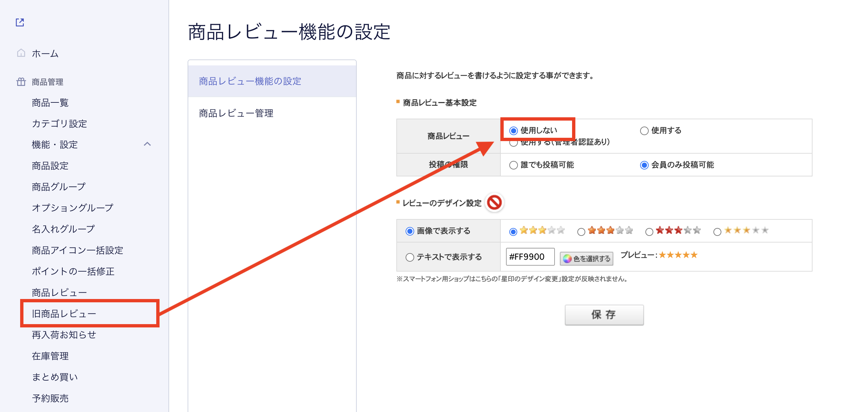Screen dimensions: 868x412
Task: Click the home icon beside ホーム
Action: pyautogui.click(x=21, y=53)
